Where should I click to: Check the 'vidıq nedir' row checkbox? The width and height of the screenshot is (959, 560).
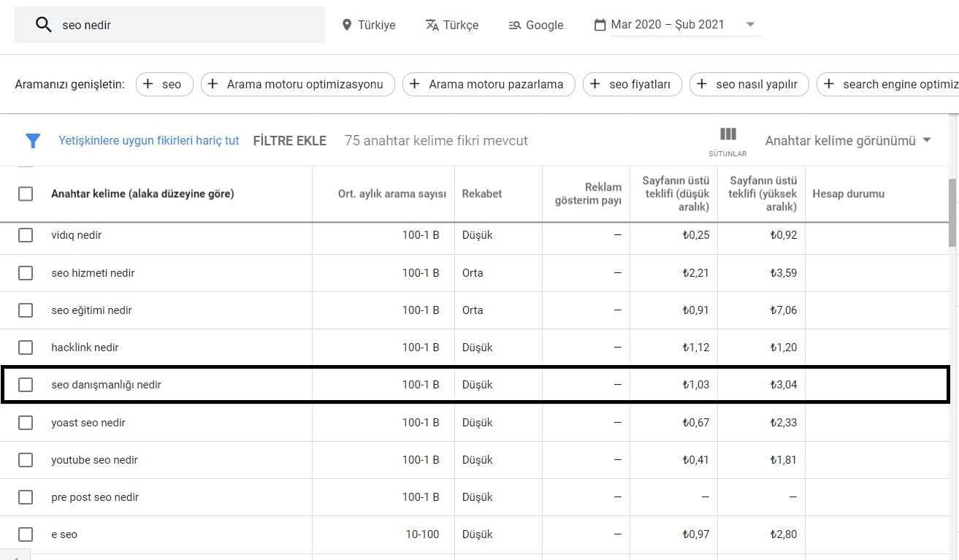coord(26,235)
